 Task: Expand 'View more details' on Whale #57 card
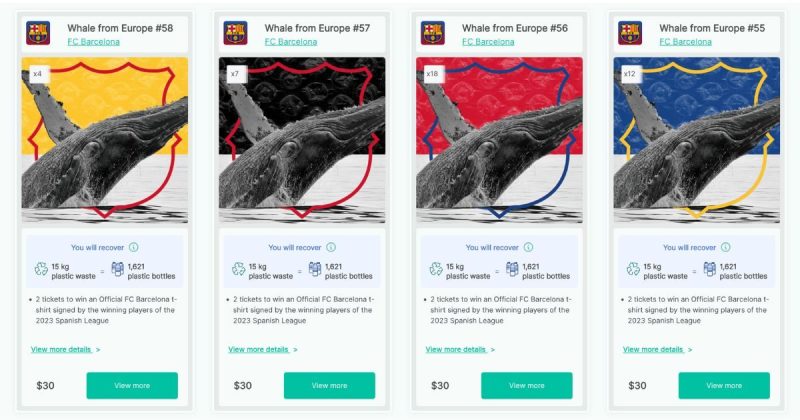263,350
